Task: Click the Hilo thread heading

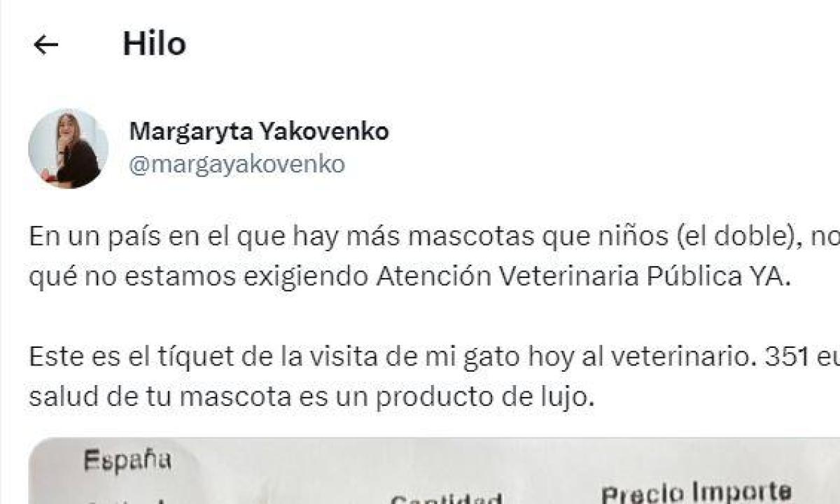Action: 154,44
